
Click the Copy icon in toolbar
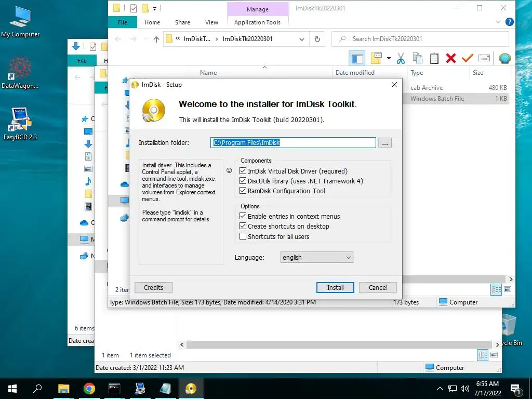(x=418, y=58)
